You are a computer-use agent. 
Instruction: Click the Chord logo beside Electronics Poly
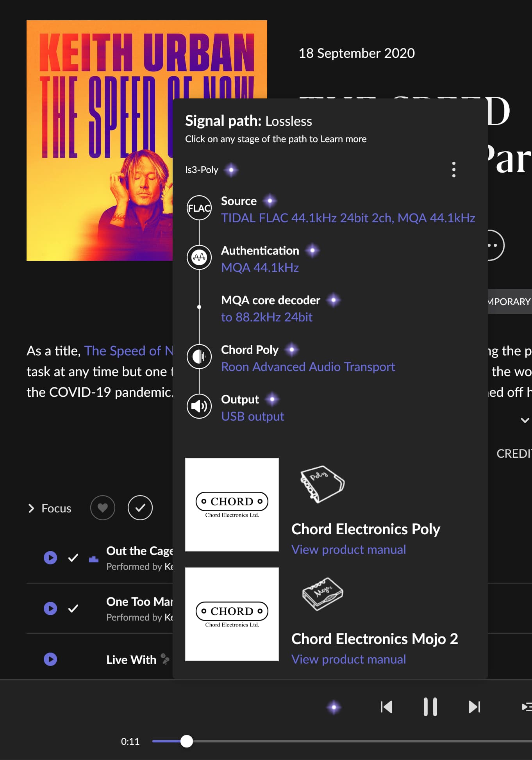[232, 505]
